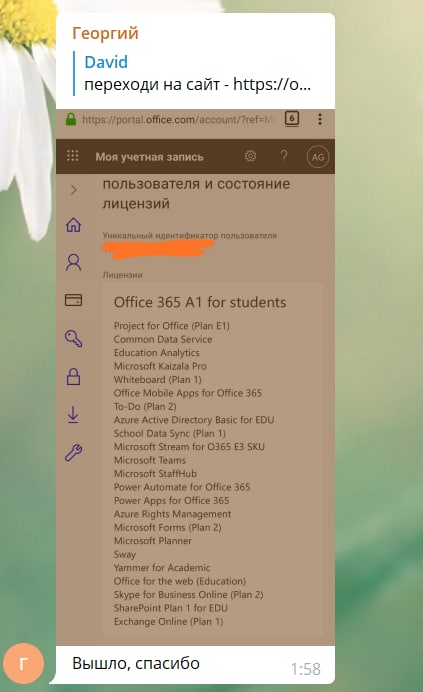Viewport: 423px width, 692px height.
Task: Click the Microsoft Teams line
Action: click(x=150, y=460)
